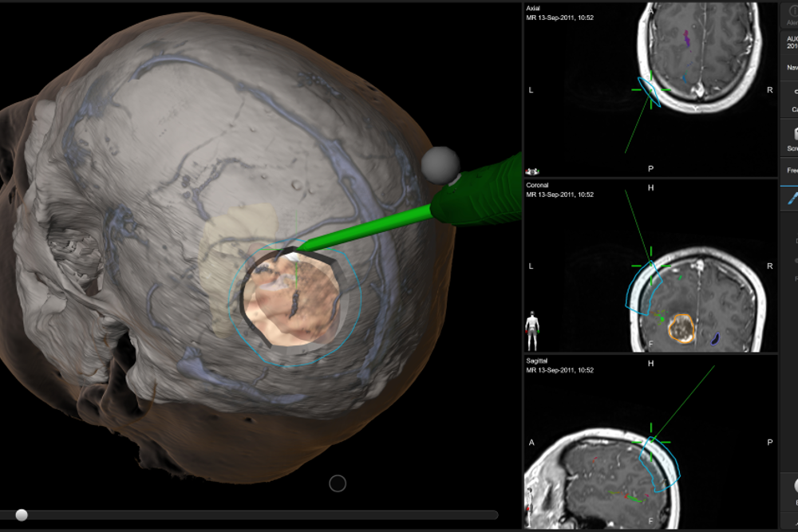Click the axial orientation head icon
Image resolution: width=798 pixels, height=532 pixels.
click(x=531, y=171)
